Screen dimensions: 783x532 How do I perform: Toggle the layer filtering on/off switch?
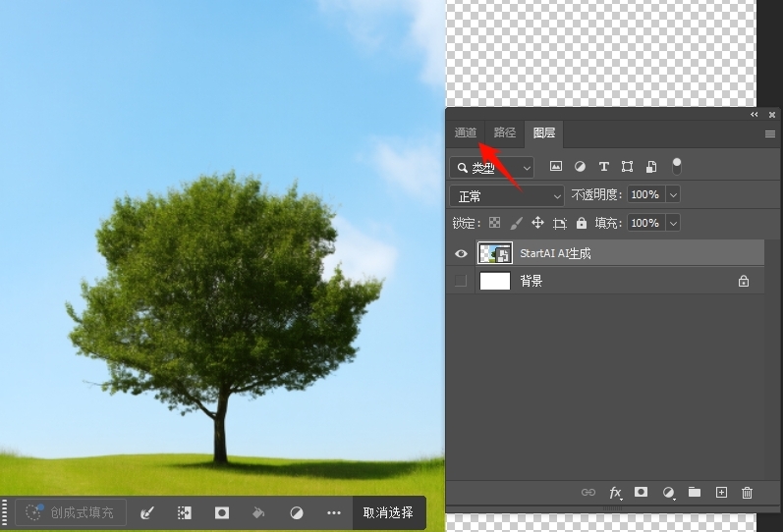676,166
